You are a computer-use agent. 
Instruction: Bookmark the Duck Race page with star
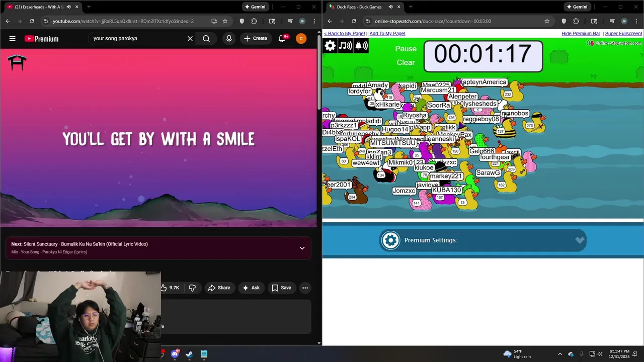[x=547, y=21]
